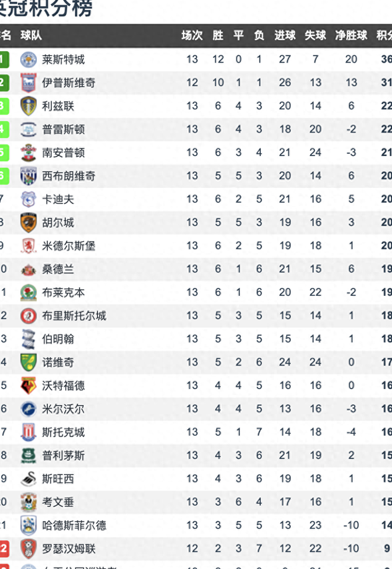The image size is (392, 569).
Task: Click the Ipswich Town crest icon
Action: coord(28,83)
